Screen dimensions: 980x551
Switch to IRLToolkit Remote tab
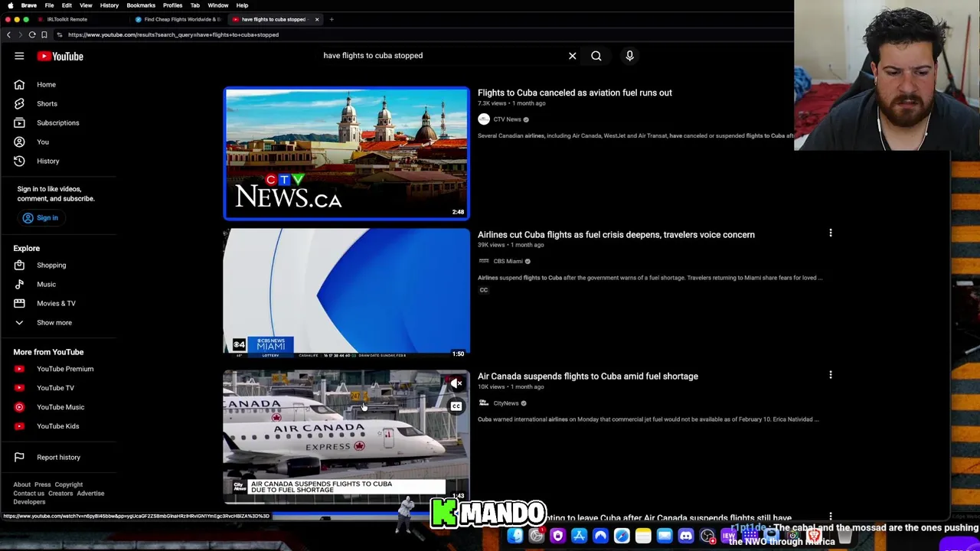[x=67, y=19]
